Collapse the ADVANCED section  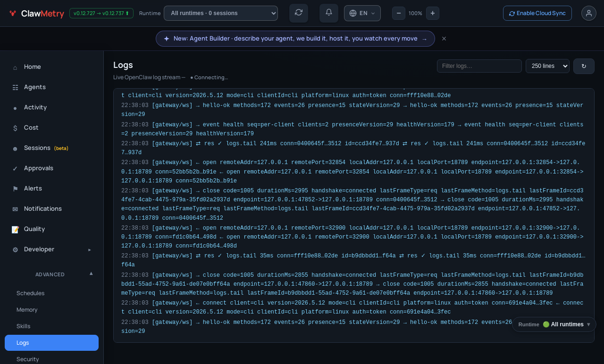tap(52, 274)
